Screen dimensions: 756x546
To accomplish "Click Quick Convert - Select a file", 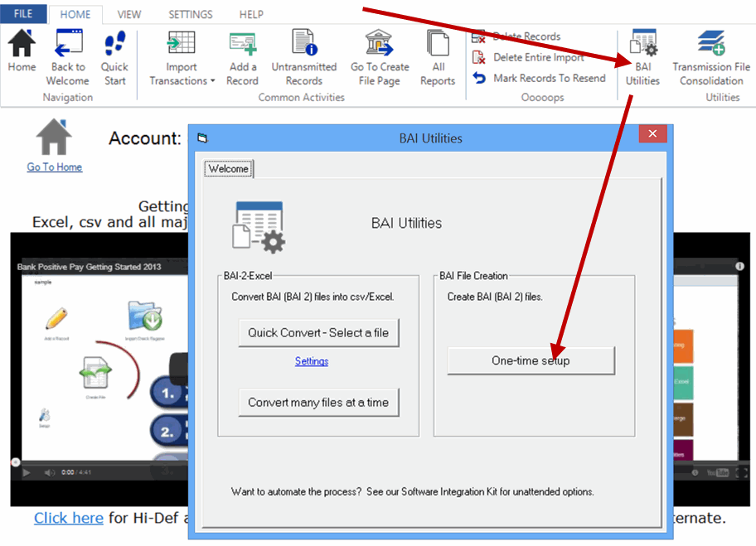I will point(318,332).
